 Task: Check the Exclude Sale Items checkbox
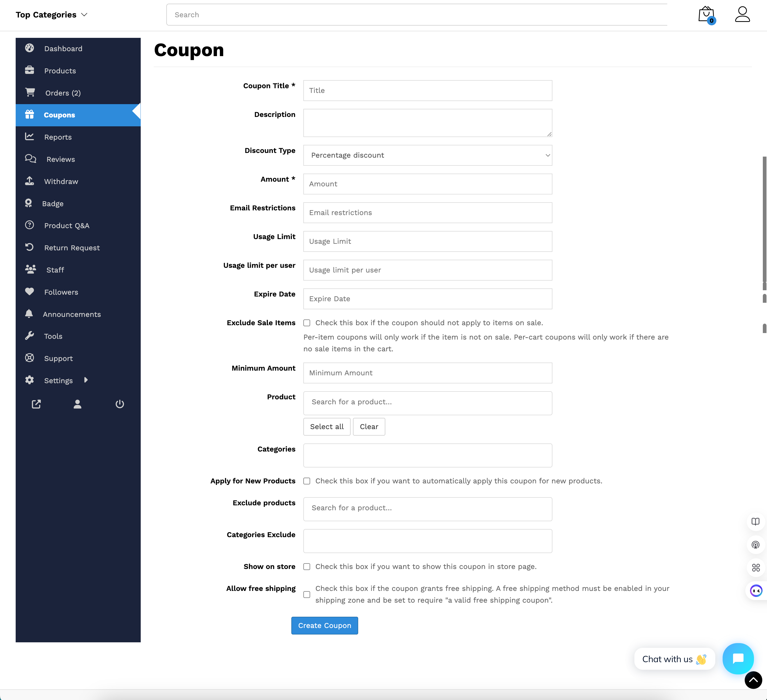click(307, 323)
